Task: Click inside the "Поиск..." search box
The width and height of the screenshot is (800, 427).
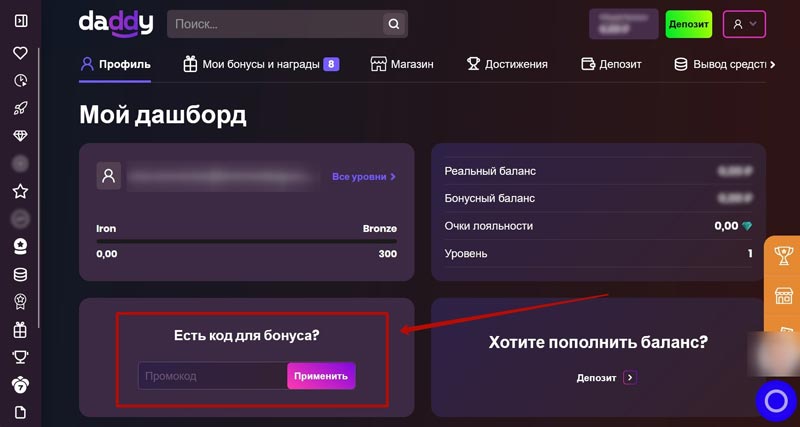Action: click(x=275, y=24)
